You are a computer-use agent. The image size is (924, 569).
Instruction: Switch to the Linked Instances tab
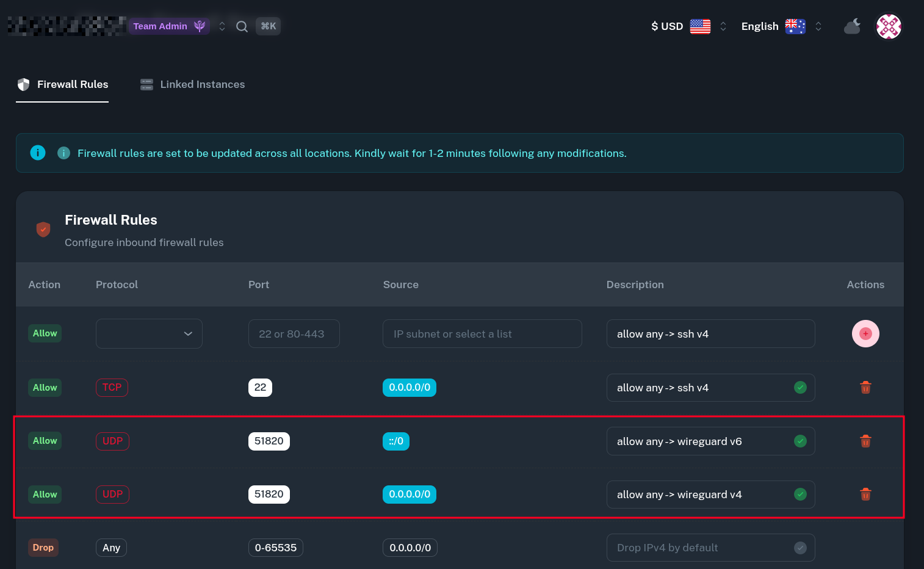tap(193, 84)
